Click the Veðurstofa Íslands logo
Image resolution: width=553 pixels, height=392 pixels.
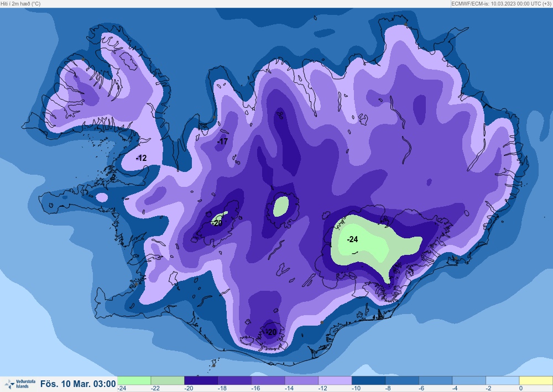[x=20, y=384]
